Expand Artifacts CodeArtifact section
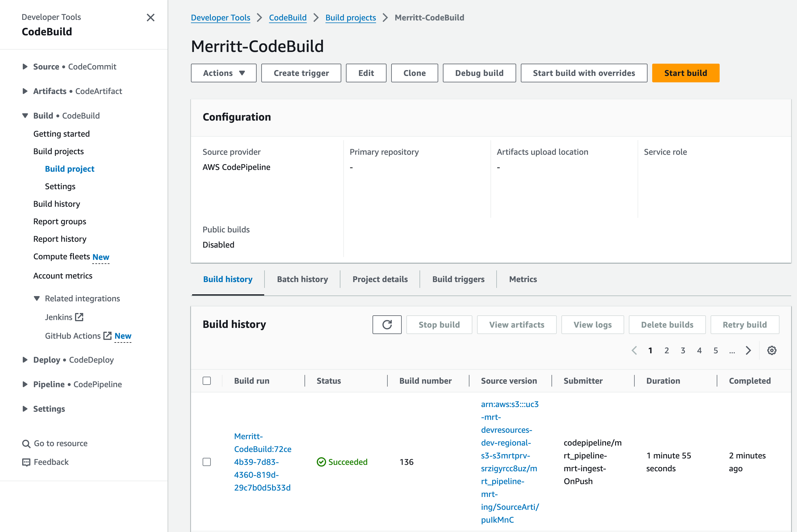797x532 pixels. (x=25, y=91)
